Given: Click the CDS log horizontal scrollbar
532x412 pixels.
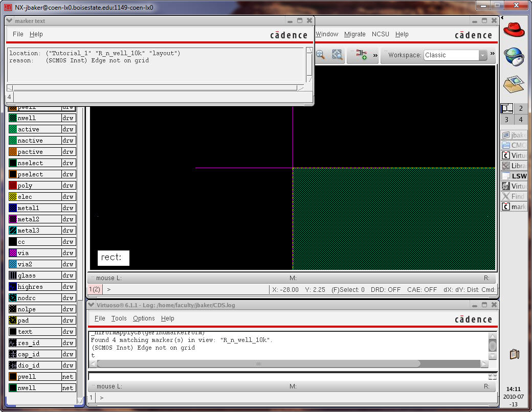Looking at the screenshot, I should [258, 364].
